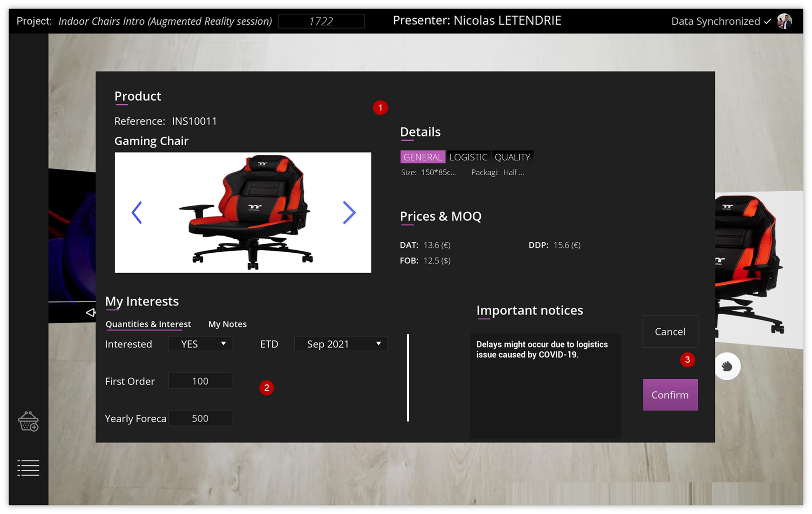812x514 pixels.
Task: Click the Data Synchronized status text
Action: [715, 21]
